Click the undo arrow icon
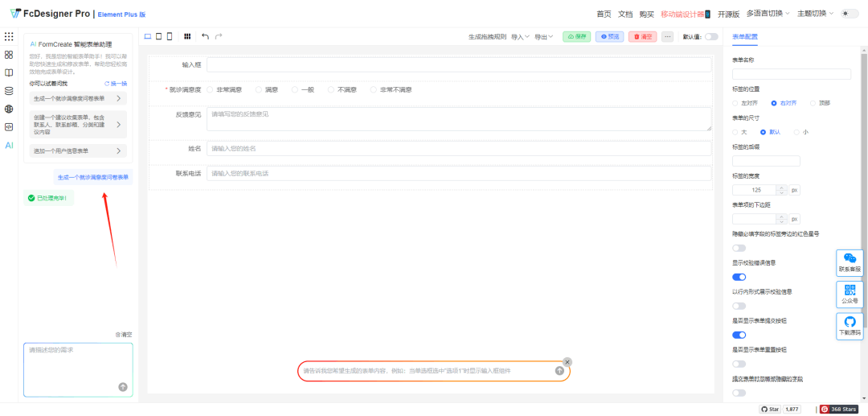Viewport: 868px width, 416px height. coord(206,36)
